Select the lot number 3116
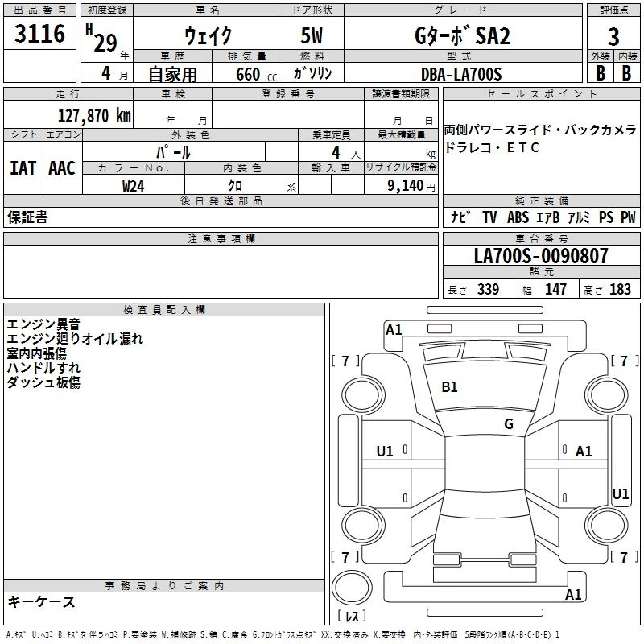 pos(39,35)
